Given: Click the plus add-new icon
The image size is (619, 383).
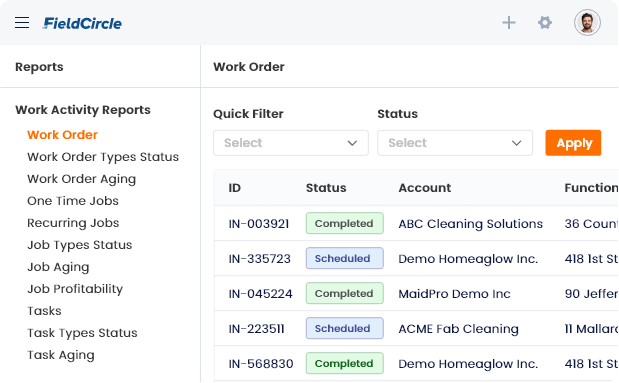Looking at the screenshot, I should 509,23.
